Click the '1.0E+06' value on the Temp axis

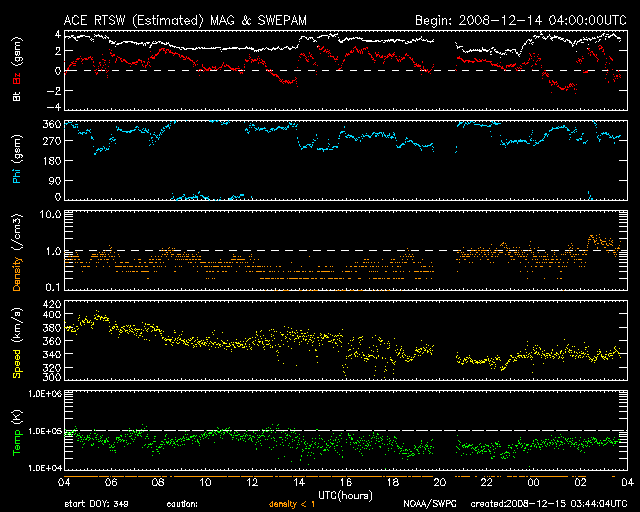click(45, 394)
